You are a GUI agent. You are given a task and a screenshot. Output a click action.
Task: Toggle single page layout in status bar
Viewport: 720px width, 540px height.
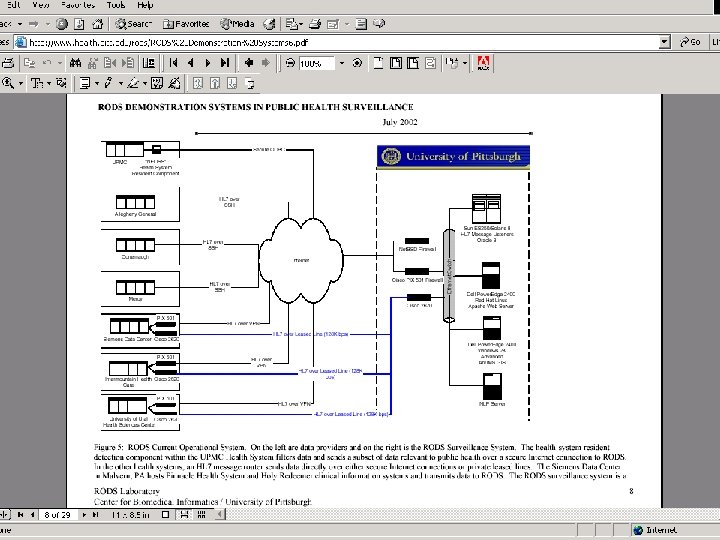166,515
